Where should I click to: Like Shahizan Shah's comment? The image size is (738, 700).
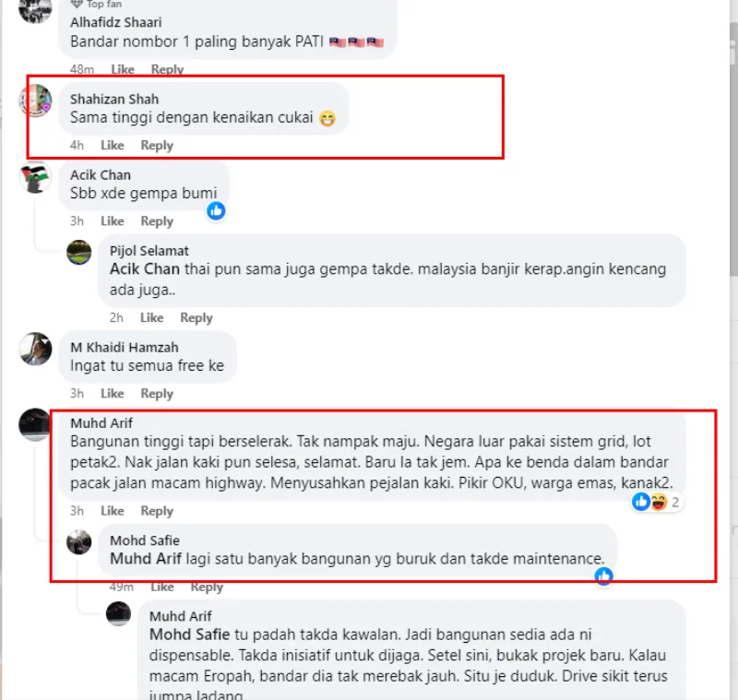[113, 145]
